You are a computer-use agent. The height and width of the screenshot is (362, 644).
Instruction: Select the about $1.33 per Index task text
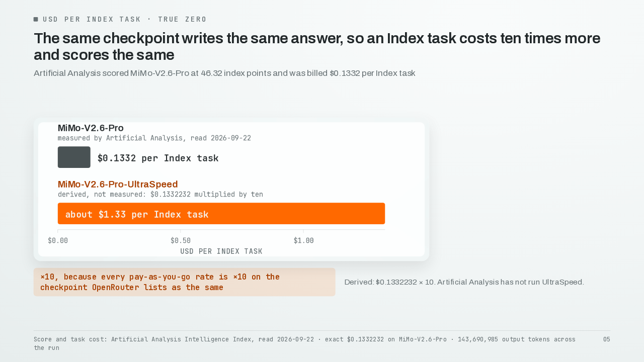coord(137,215)
